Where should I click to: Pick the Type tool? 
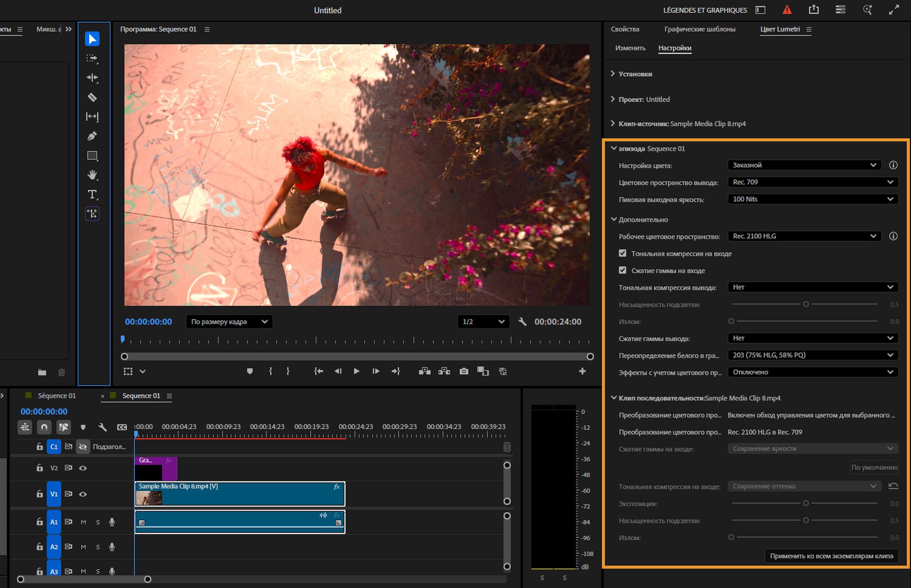coord(93,194)
